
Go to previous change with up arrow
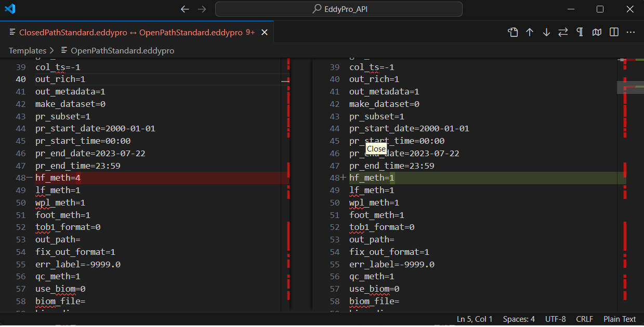click(530, 32)
